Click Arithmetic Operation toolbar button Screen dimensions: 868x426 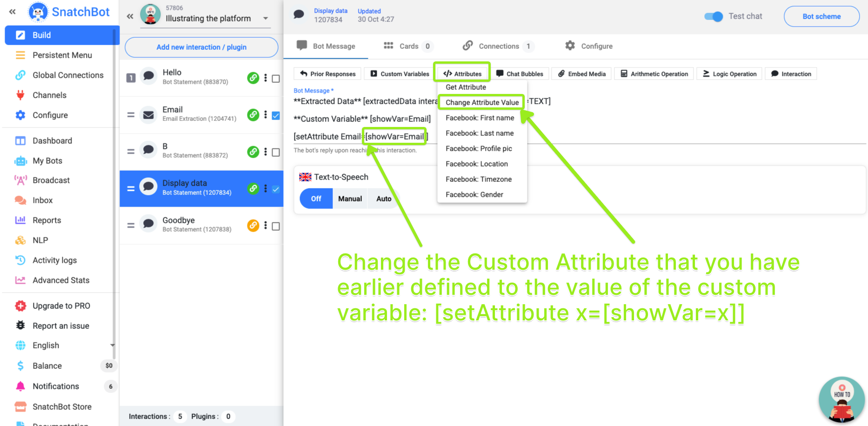[654, 74]
